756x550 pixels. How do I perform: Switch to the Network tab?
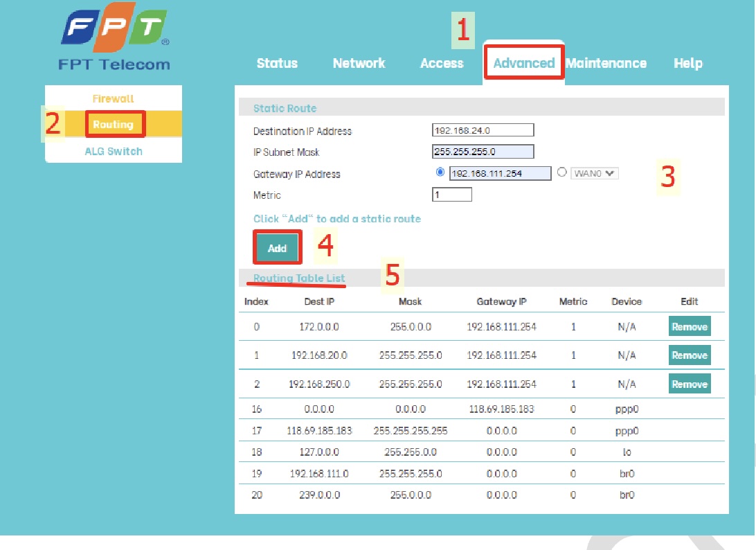[359, 63]
